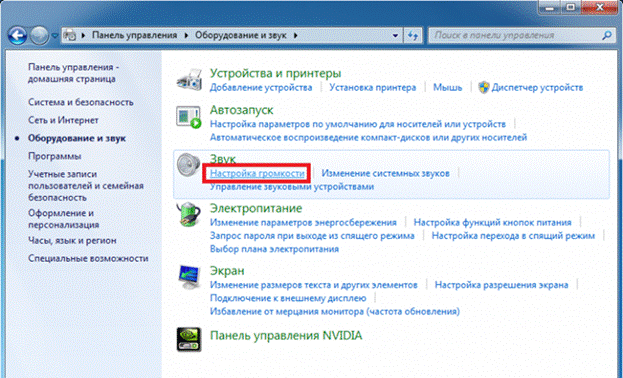Screen dimensions: 623x378
Task: Open Оформление и персонализация in sidebar
Action: [x=63, y=219]
